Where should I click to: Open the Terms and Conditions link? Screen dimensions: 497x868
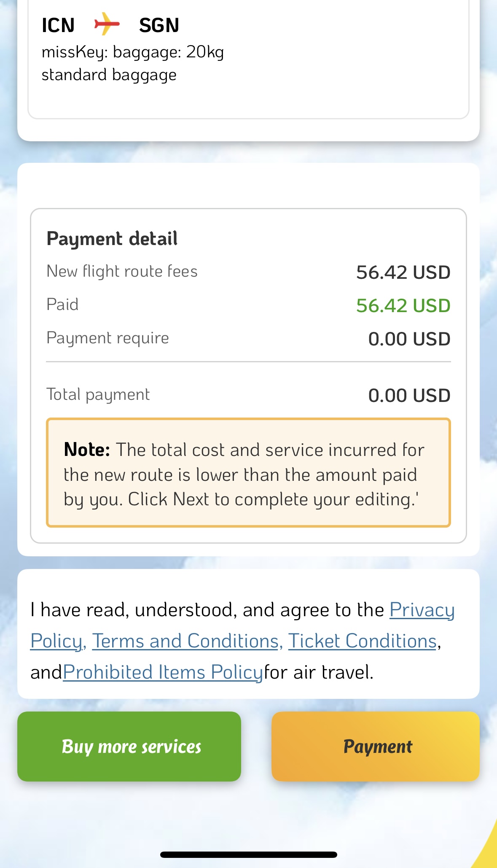185,641
